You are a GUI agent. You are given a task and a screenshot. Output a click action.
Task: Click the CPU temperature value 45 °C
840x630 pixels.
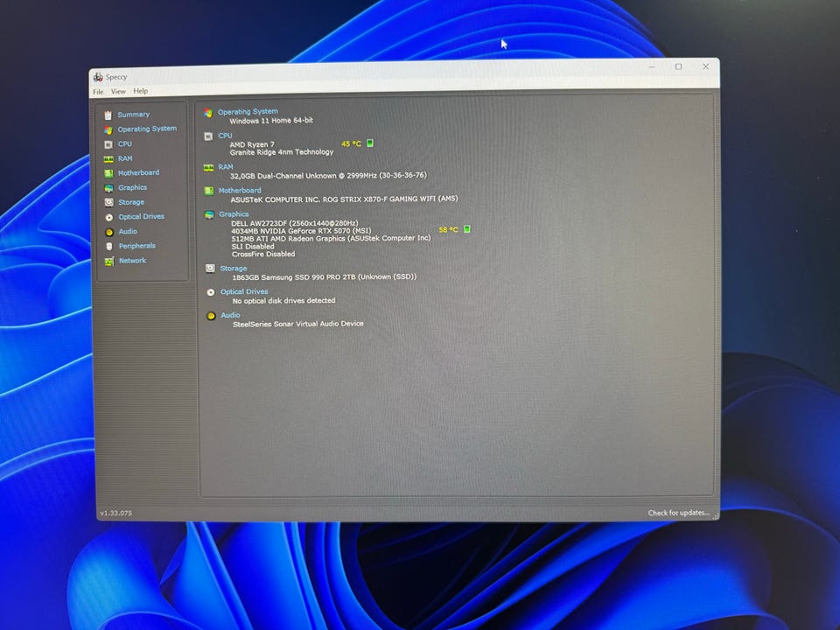tap(352, 143)
